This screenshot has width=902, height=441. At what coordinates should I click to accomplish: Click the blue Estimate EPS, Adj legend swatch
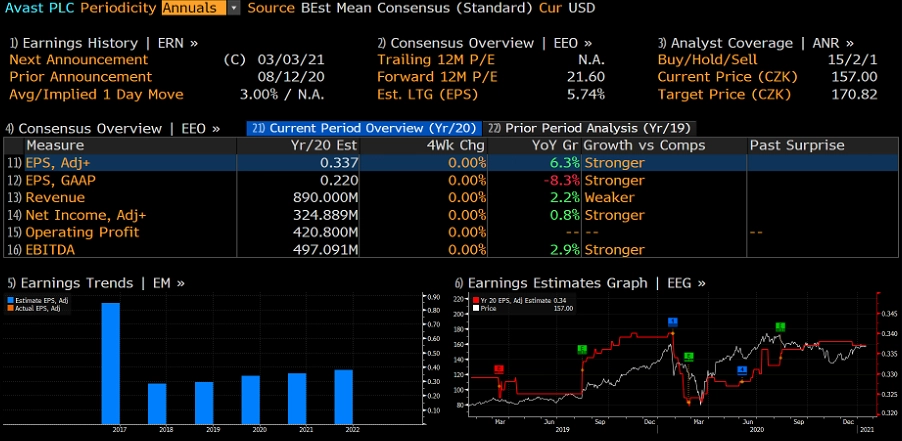coord(10,300)
